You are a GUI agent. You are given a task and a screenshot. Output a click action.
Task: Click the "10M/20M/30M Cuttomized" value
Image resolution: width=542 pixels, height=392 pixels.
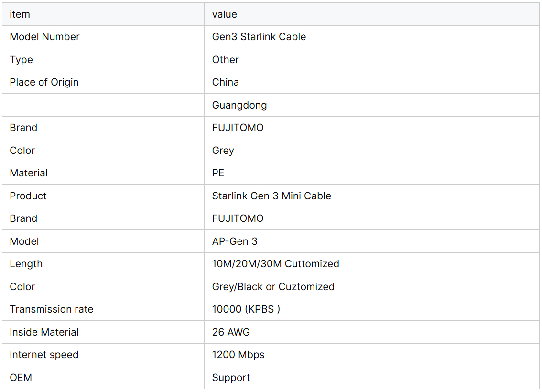[275, 264]
